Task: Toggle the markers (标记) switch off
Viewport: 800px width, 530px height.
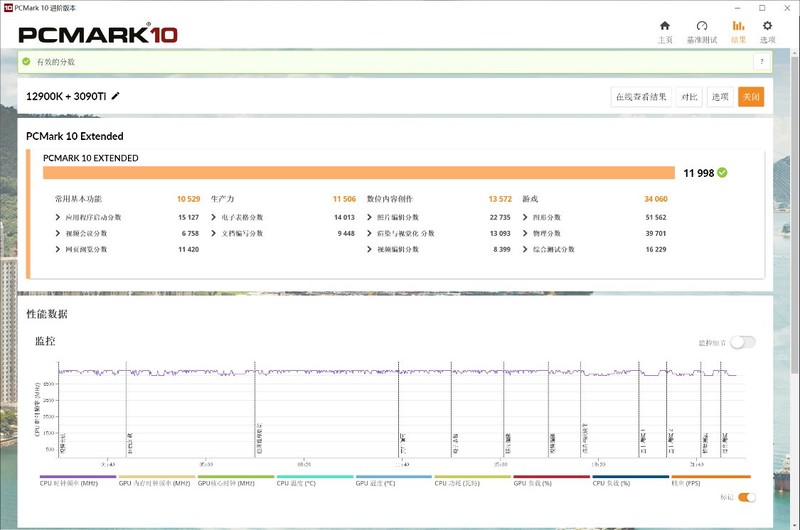Action: coord(747,497)
